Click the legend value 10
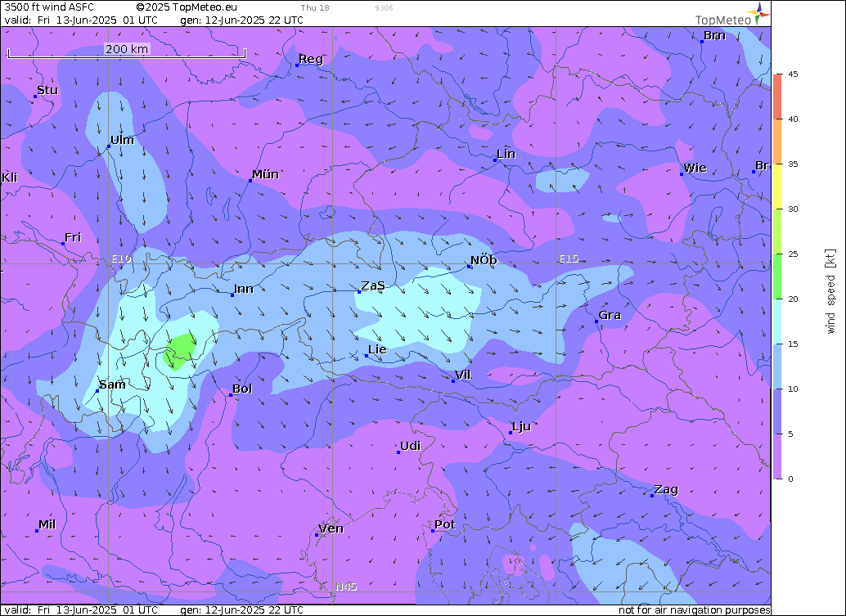The height and width of the screenshot is (616, 846). coord(793,389)
